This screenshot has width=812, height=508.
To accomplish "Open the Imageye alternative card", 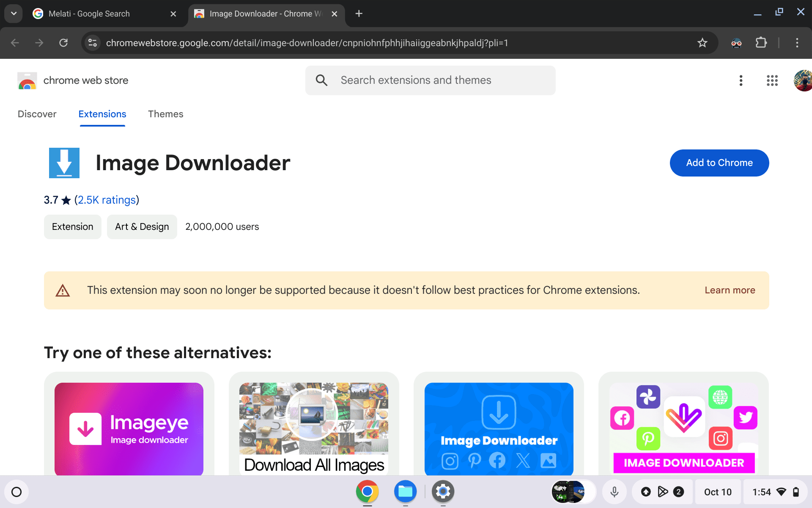I will tap(129, 424).
